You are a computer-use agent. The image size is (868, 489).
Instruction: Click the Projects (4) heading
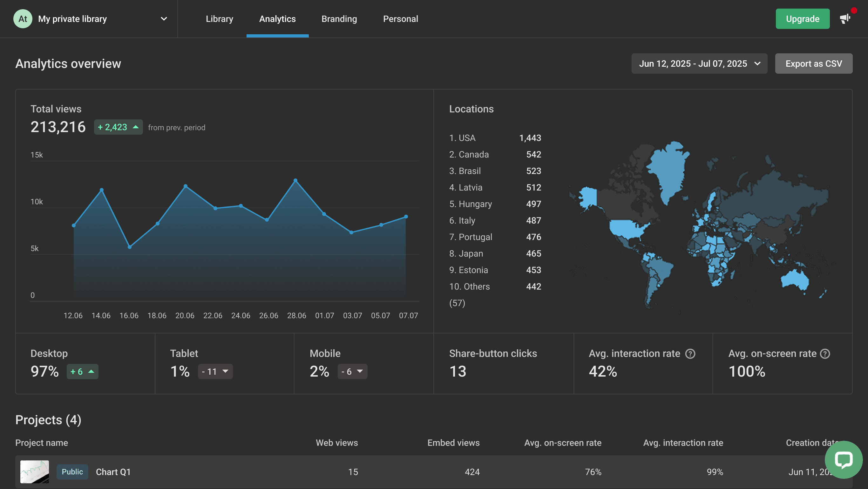(x=48, y=420)
